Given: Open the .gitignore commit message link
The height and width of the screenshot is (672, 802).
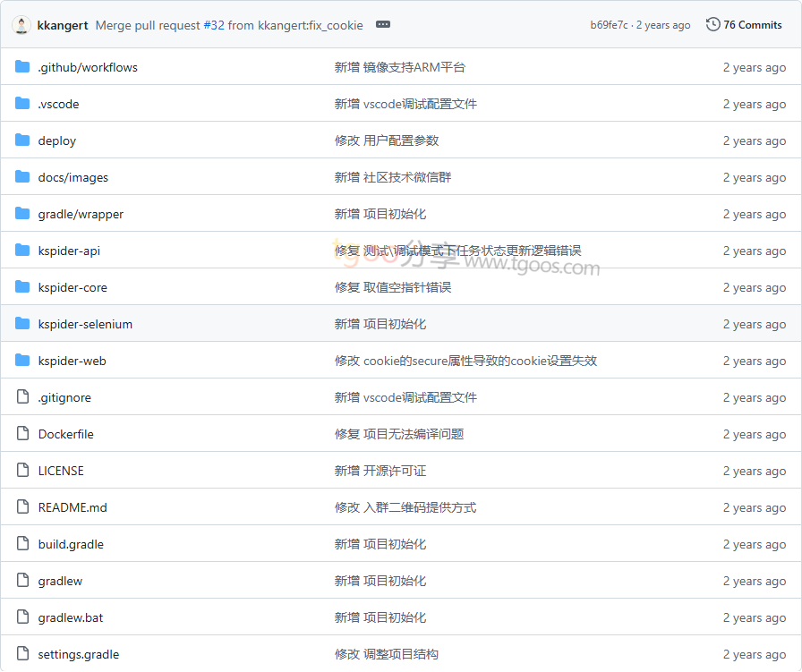Looking at the screenshot, I should pyautogui.click(x=405, y=397).
